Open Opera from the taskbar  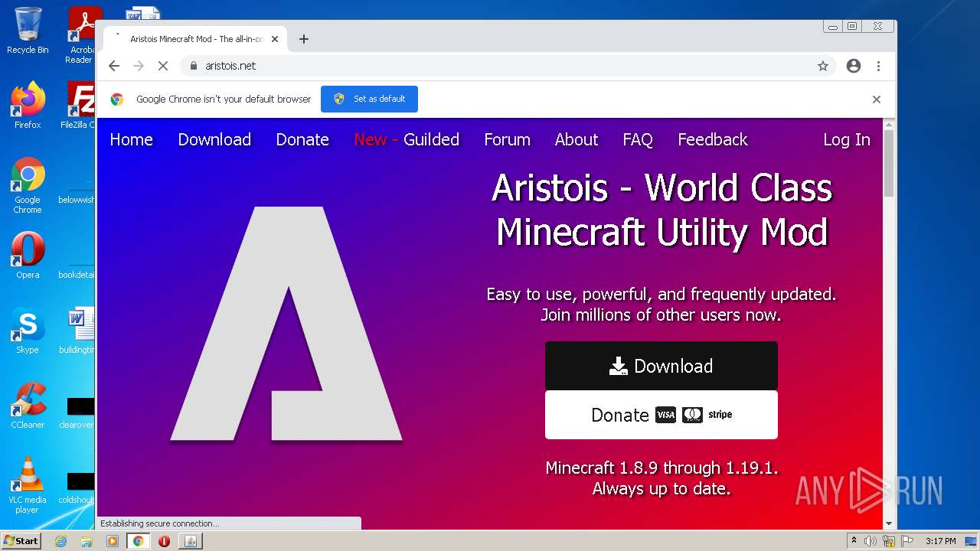click(164, 541)
